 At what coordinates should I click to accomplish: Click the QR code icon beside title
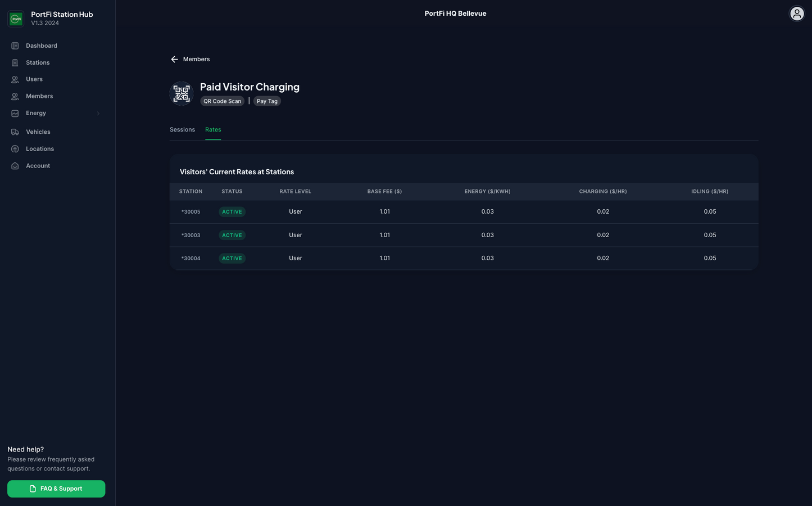[182, 93]
